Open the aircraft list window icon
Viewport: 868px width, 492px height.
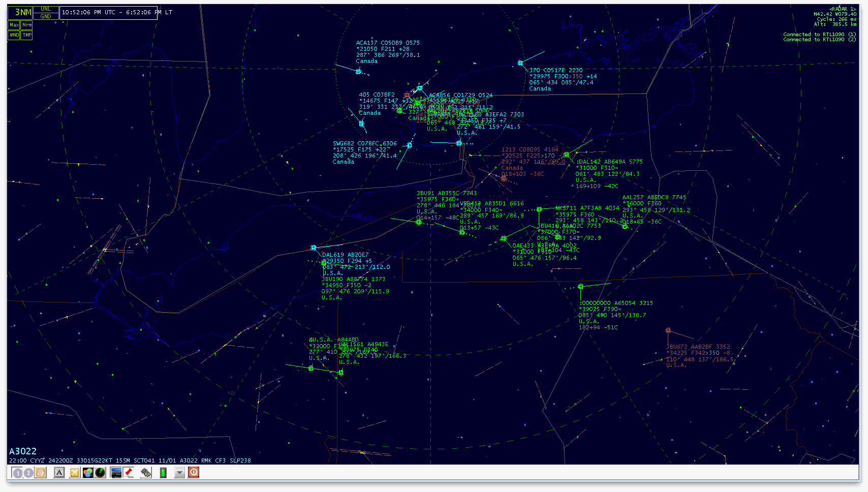click(x=116, y=473)
